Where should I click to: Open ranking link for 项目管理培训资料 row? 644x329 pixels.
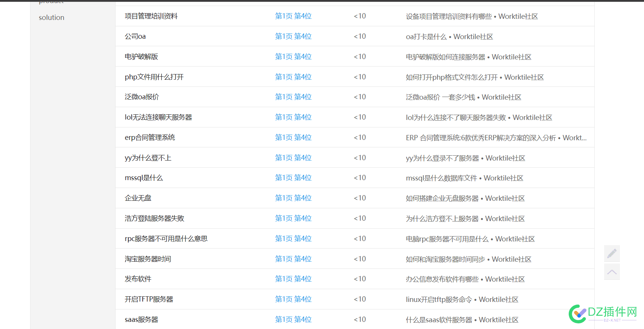(293, 16)
